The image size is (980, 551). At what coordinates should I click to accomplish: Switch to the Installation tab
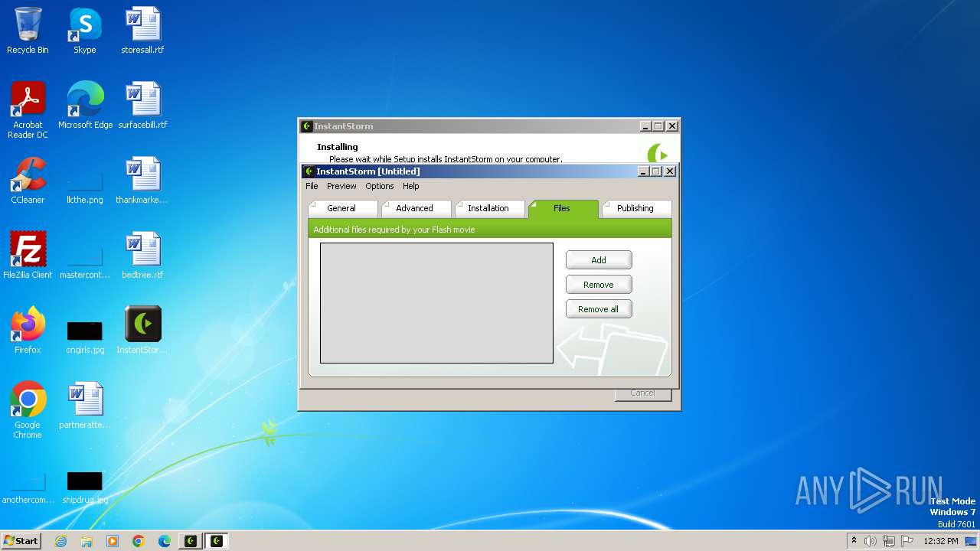pos(488,208)
